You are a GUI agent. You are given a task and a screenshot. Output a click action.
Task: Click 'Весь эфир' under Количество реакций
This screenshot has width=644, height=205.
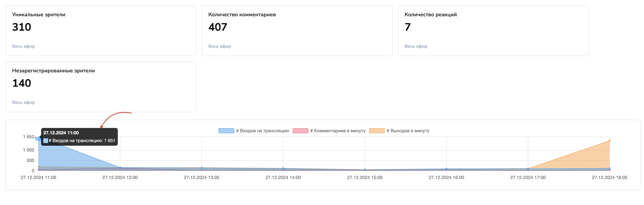[416, 46]
